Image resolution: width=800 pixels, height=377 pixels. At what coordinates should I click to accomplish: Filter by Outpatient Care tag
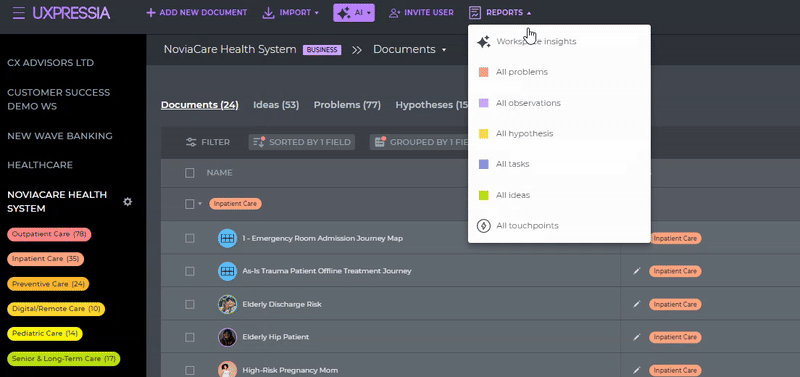coord(49,234)
